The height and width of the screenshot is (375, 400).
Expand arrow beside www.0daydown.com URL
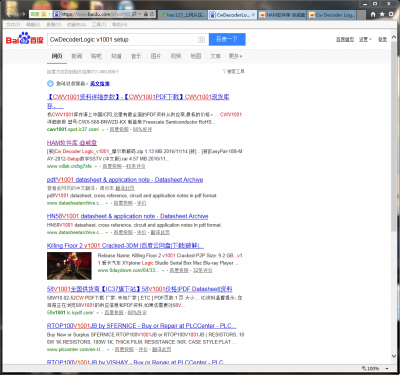pyautogui.click(x=163, y=271)
